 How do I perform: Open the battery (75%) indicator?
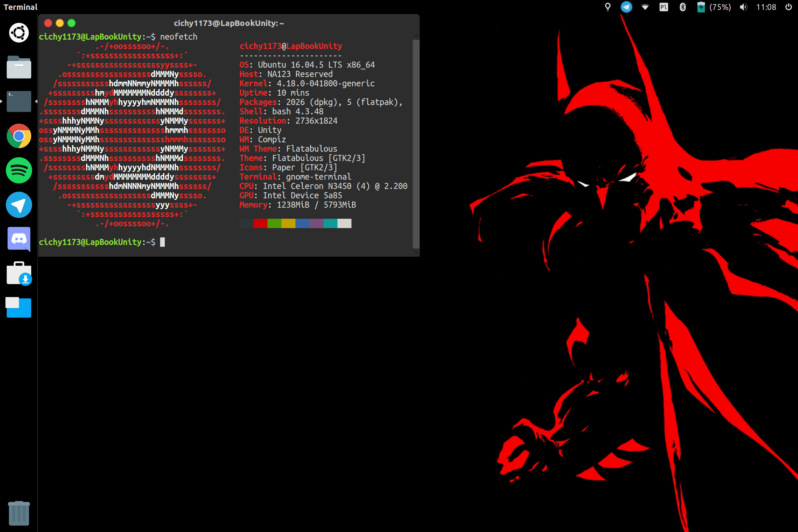(714, 7)
